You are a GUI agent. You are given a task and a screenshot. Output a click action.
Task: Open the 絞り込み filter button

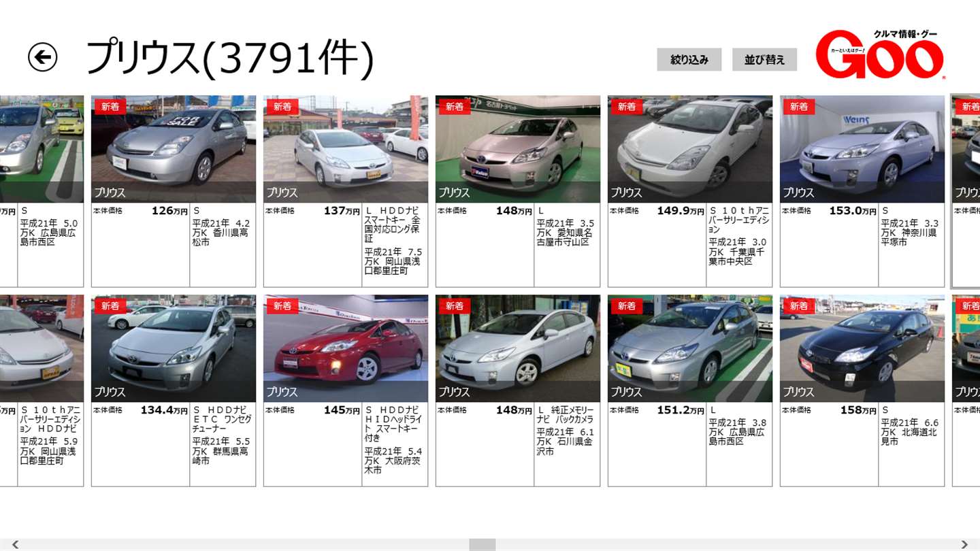[689, 60]
